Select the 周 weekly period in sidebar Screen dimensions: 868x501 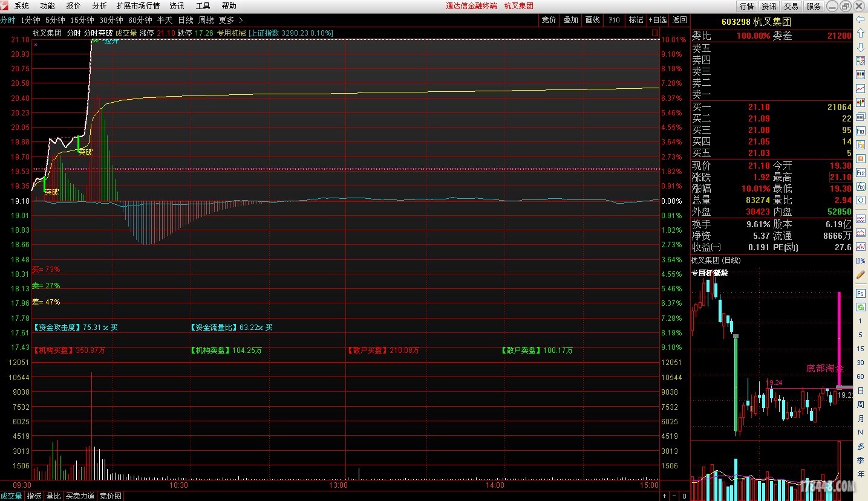click(860, 404)
